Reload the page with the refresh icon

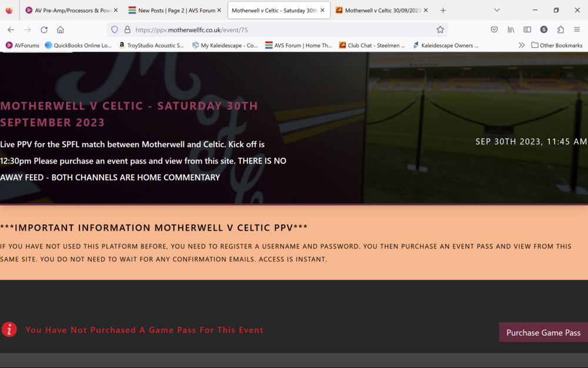click(44, 29)
